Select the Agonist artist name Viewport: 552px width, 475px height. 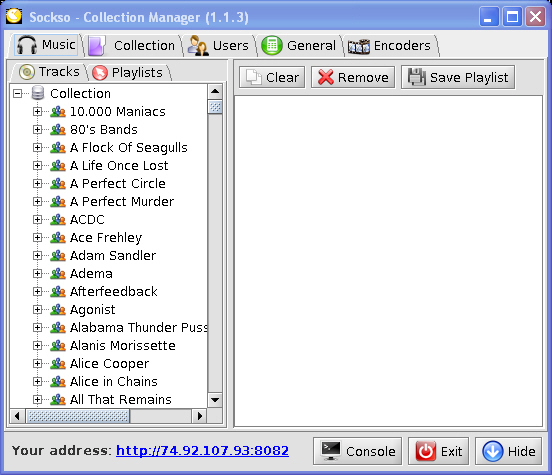92,310
